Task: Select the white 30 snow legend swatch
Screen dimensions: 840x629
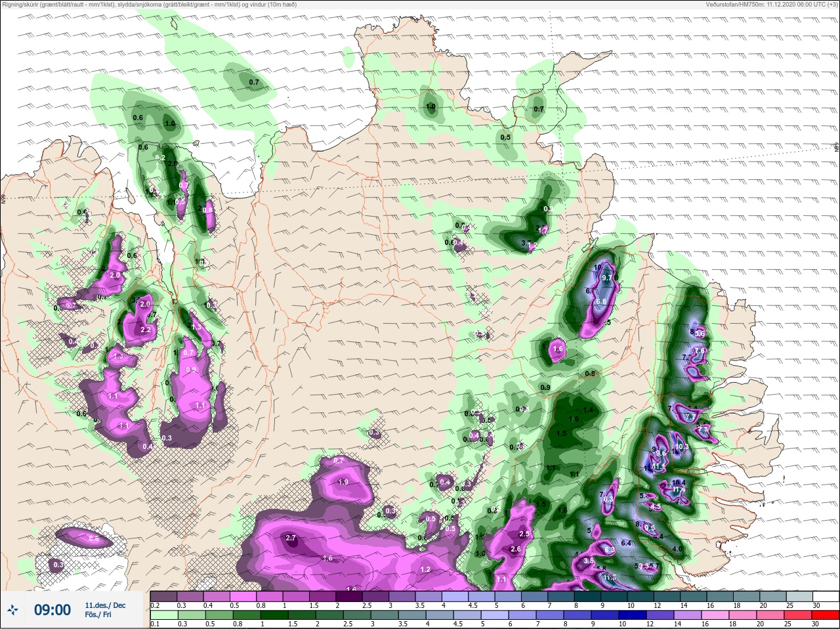Action: pyautogui.click(x=826, y=597)
